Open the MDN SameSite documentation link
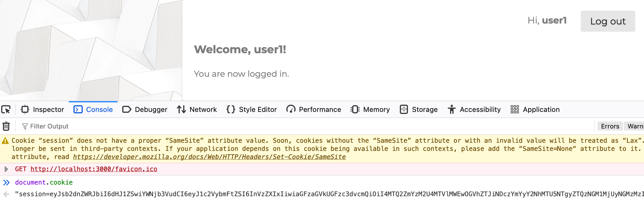644x200 pixels. [x=209, y=157]
